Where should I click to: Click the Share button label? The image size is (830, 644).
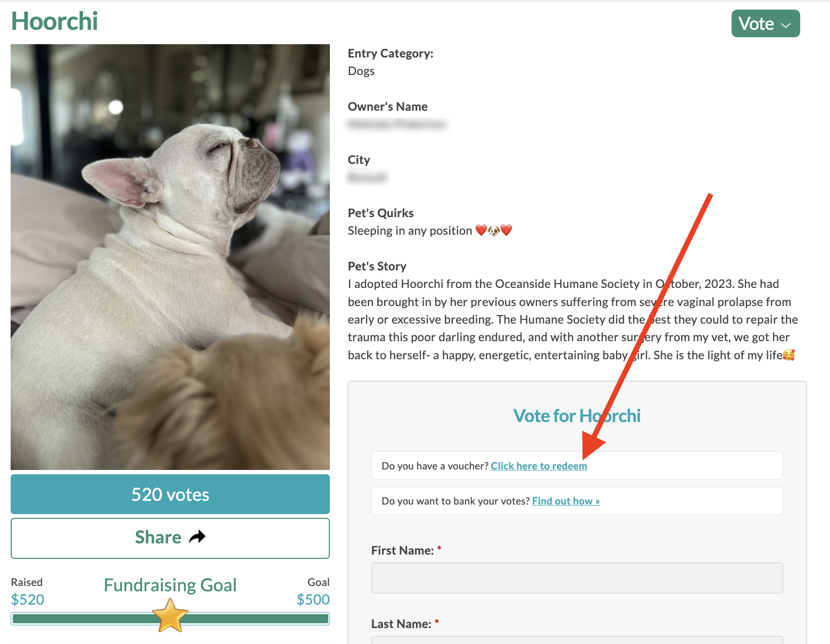[x=158, y=538]
